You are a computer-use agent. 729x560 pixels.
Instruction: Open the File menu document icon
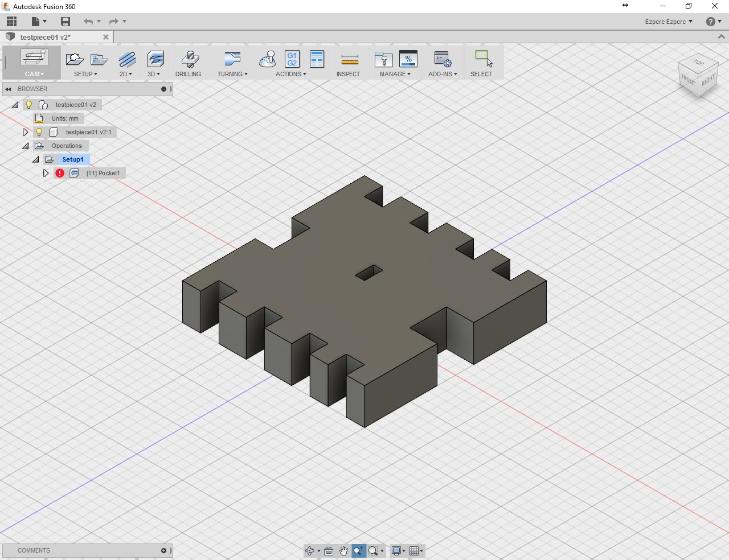[35, 22]
